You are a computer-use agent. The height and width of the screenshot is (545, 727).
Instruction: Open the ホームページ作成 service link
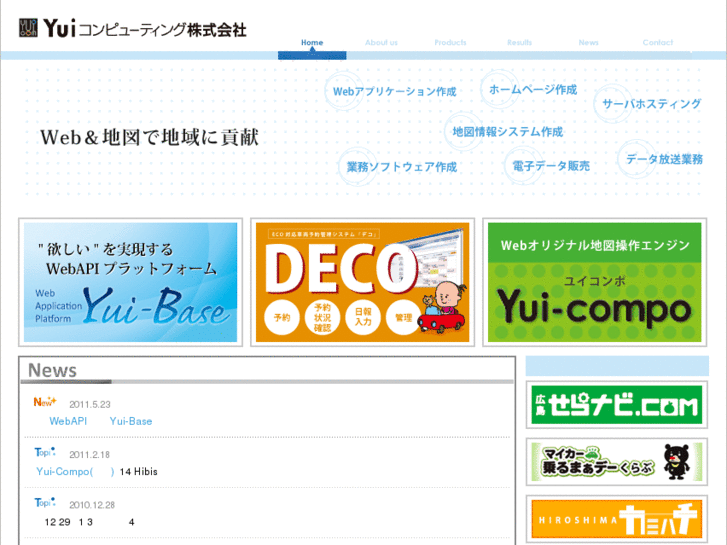coord(533,89)
